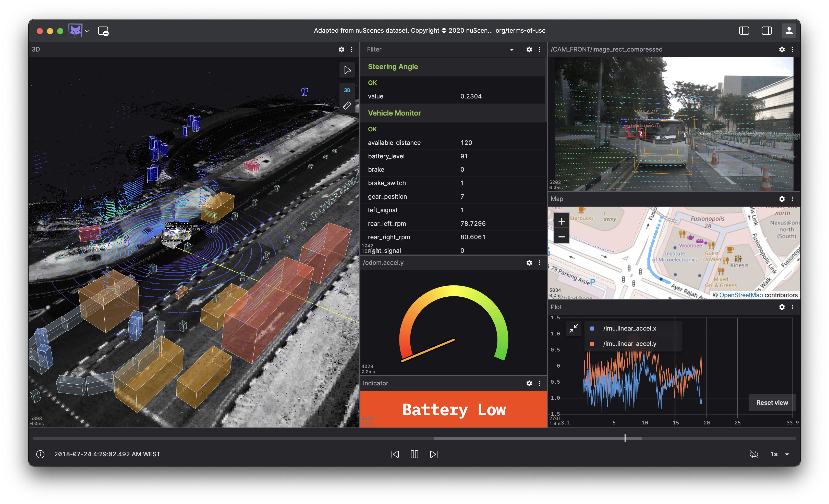Open Indicator panel settings gear
This screenshot has height=504, width=829.
coord(529,383)
